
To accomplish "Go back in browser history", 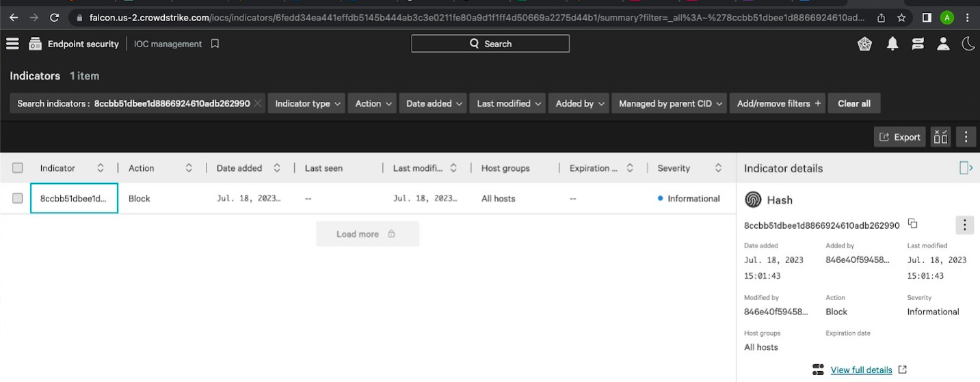I will pyautogui.click(x=14, y=18).
